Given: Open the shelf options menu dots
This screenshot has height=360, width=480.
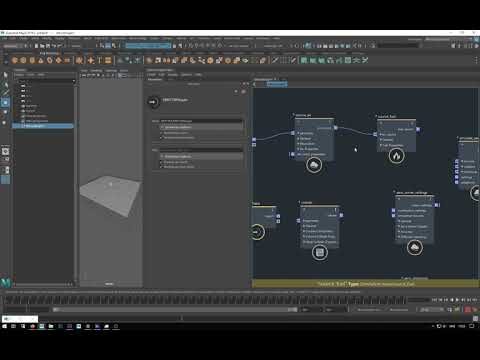Looking at the screenshot, I should 476,60.
